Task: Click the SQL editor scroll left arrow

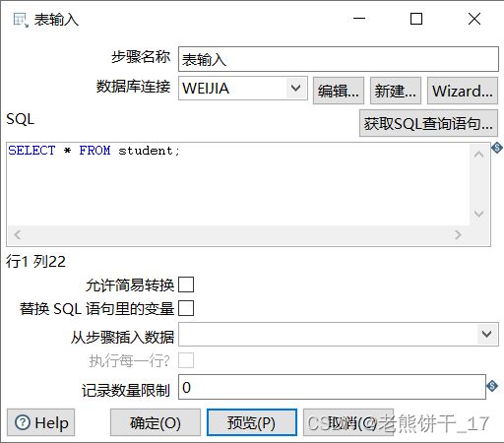Action: (x=18, y=234)
